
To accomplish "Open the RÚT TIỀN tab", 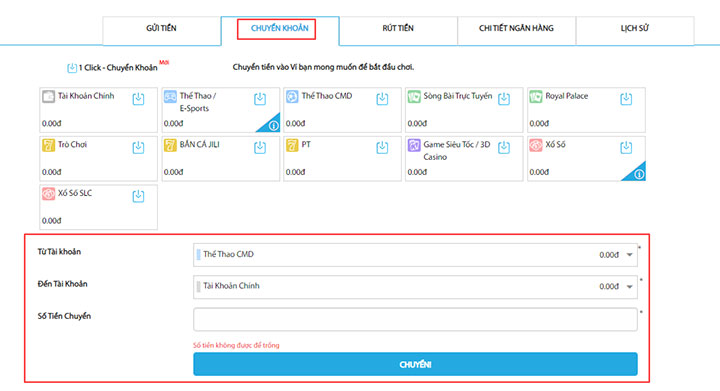I will pyautogui.click(x=398, y=30).
